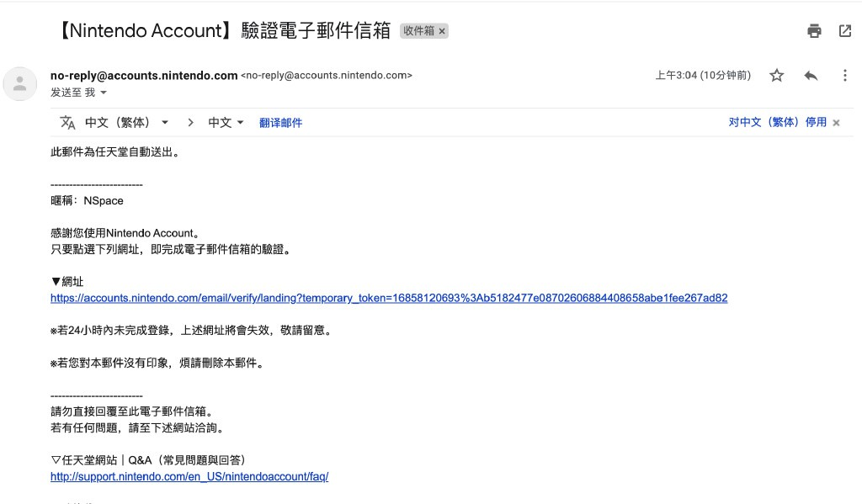Click the line 請勿直接回覆至此電子郵件信箱
The height and width of the screenshot is (504, 862).
pyautogui.click(x=132, y=411)
